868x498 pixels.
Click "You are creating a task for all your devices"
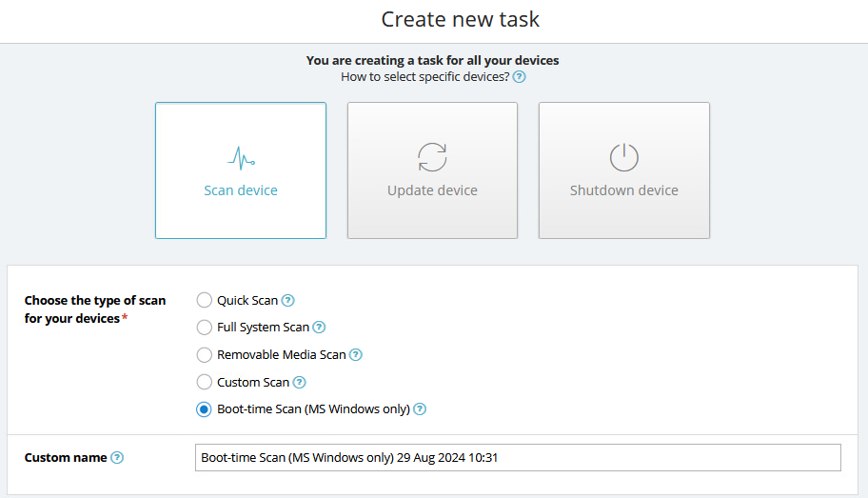(432, 60)
